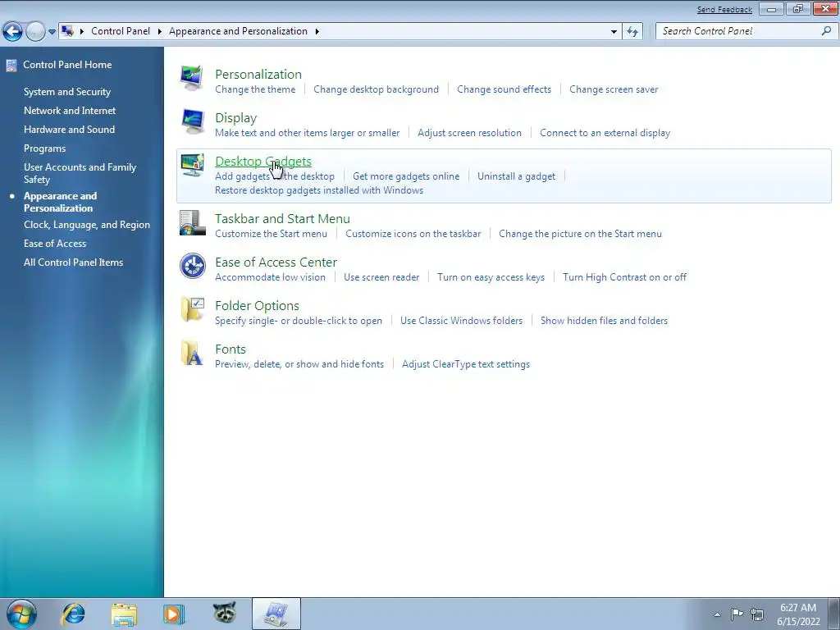840x630 pixels.
Task: Open Clock, Language, and Region
Action: 87,225
